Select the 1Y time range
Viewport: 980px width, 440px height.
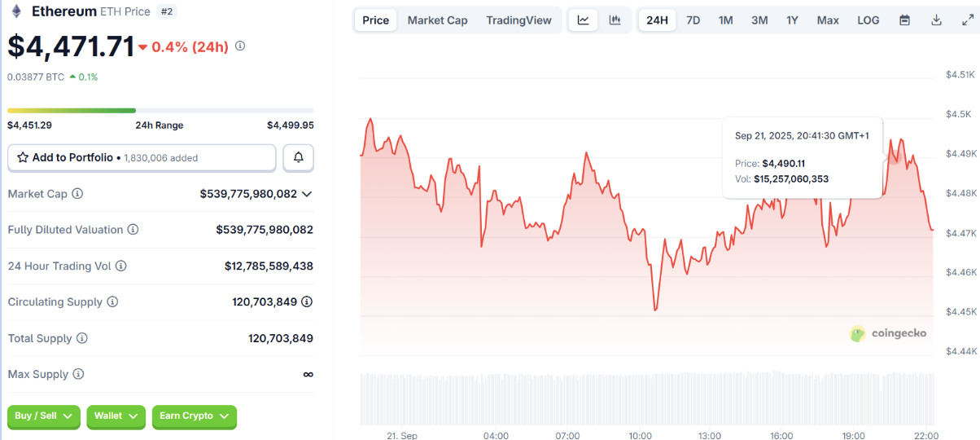(792, 20)
